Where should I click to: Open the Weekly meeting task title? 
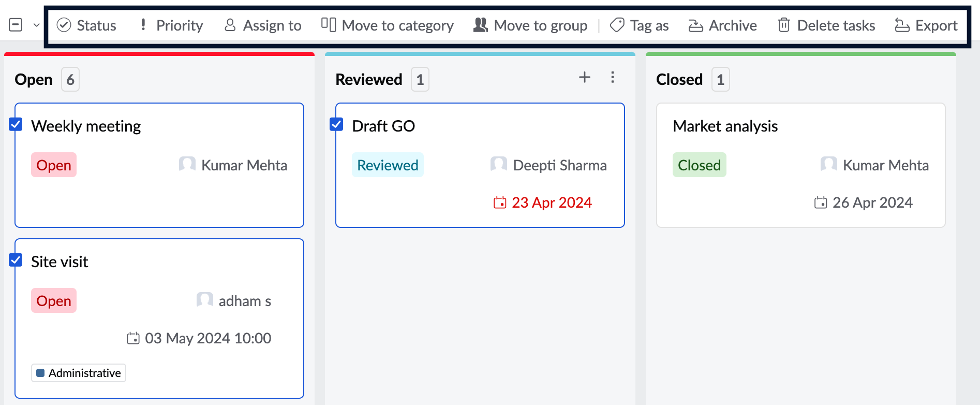coord(86,126)
